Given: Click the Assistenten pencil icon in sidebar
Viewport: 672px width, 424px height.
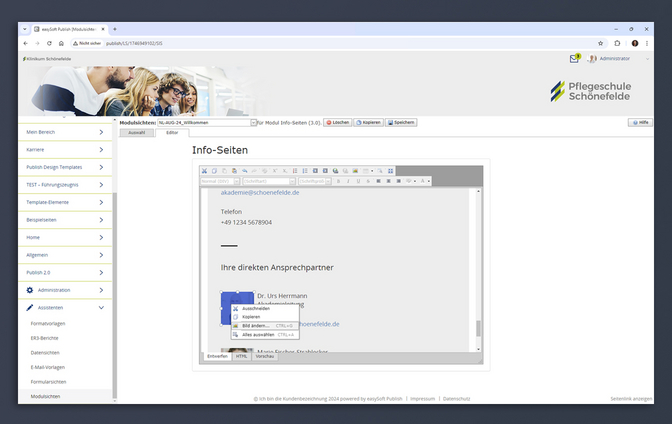Looking at the screenshot, I should (x=30, y=308).
